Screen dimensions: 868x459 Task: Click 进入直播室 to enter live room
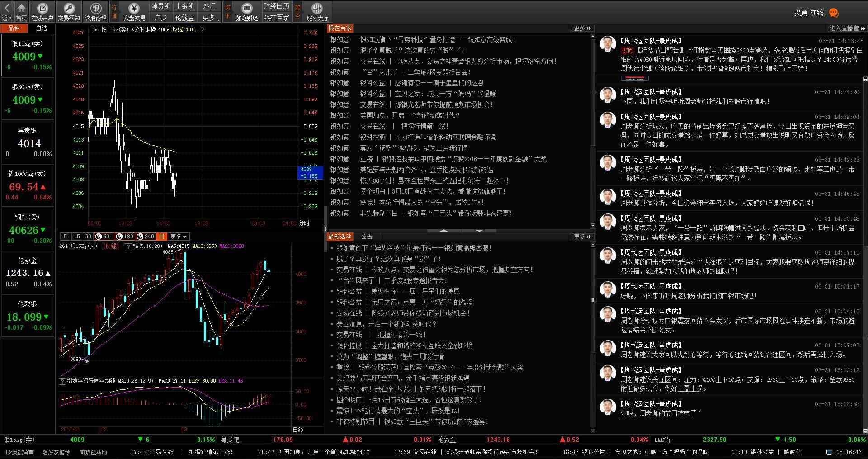click(847, 28)
